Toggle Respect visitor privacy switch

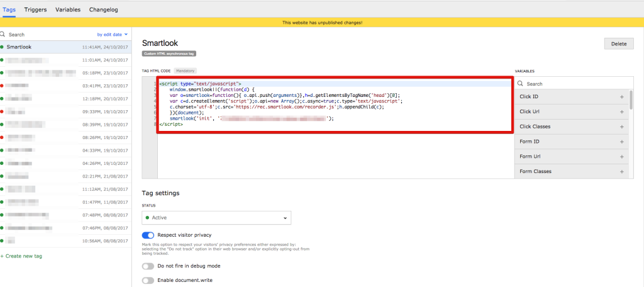pos(148,235)
